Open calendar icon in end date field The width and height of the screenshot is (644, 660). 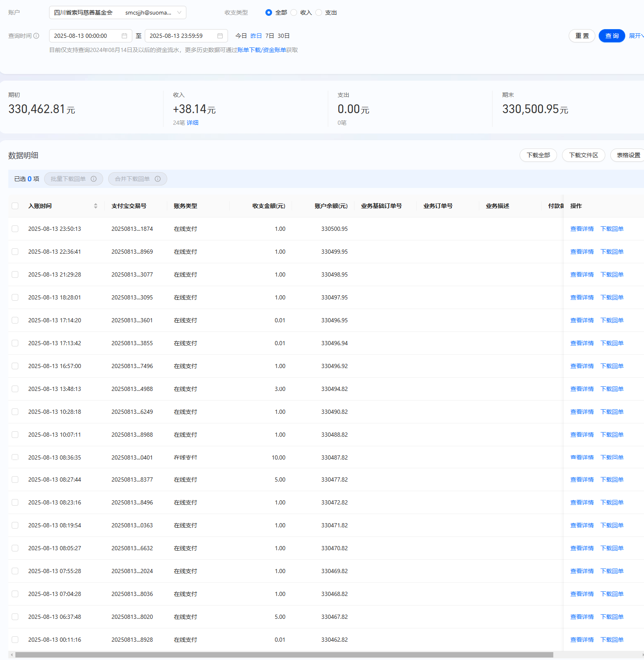220,36
